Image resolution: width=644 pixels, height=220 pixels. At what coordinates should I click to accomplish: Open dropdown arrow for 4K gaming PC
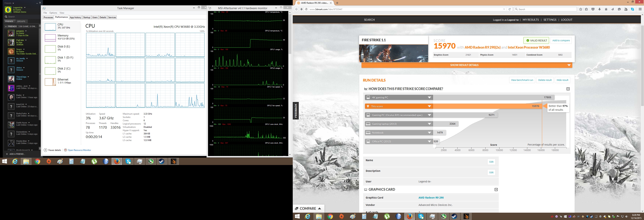point(429,98)
